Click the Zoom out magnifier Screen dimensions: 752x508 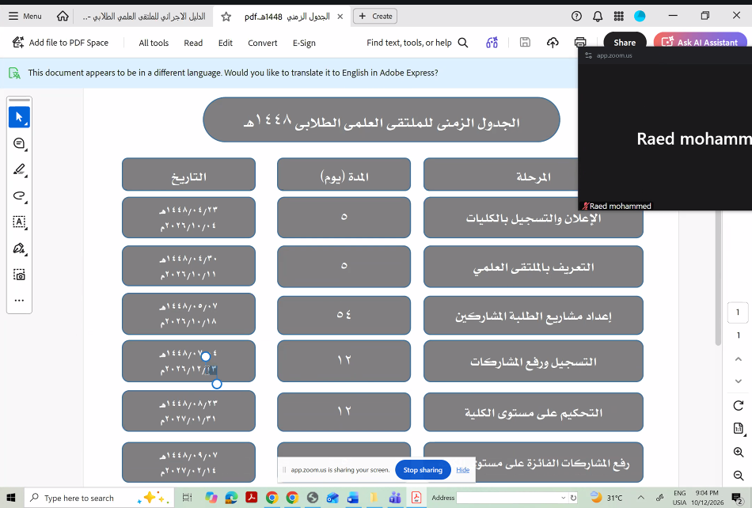(739, 475)
